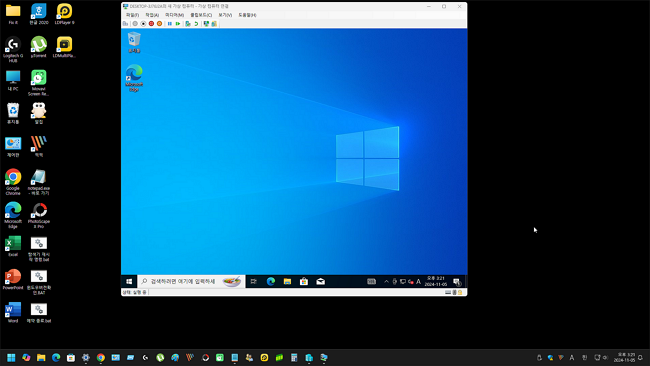Select the Google Chrome desktop shortcut

click(13, 182)
